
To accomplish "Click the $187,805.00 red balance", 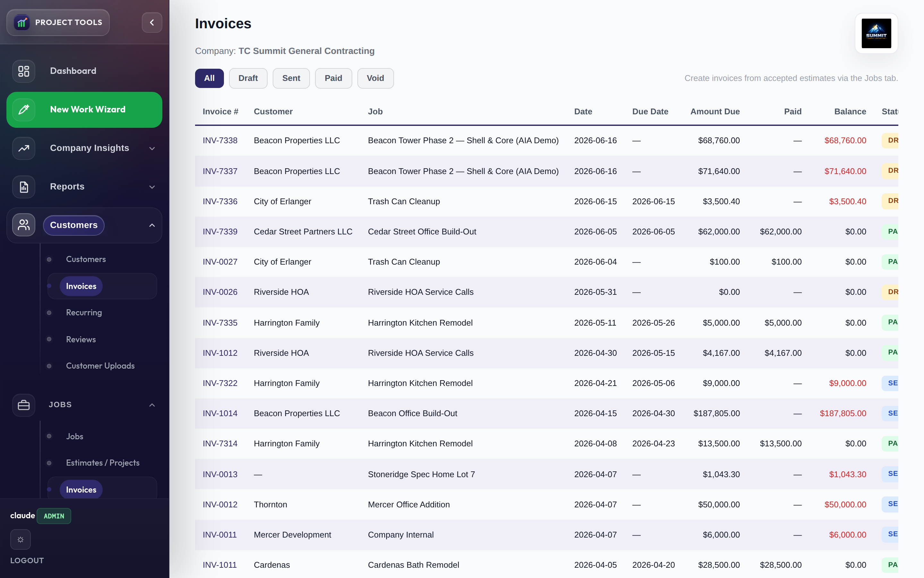I will tap(843, 413).
